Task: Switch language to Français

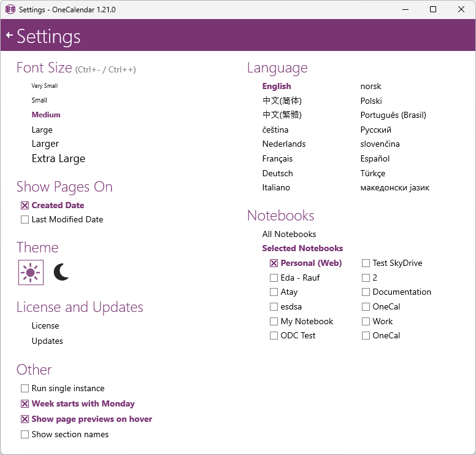Action: click(x=277, y=158)
